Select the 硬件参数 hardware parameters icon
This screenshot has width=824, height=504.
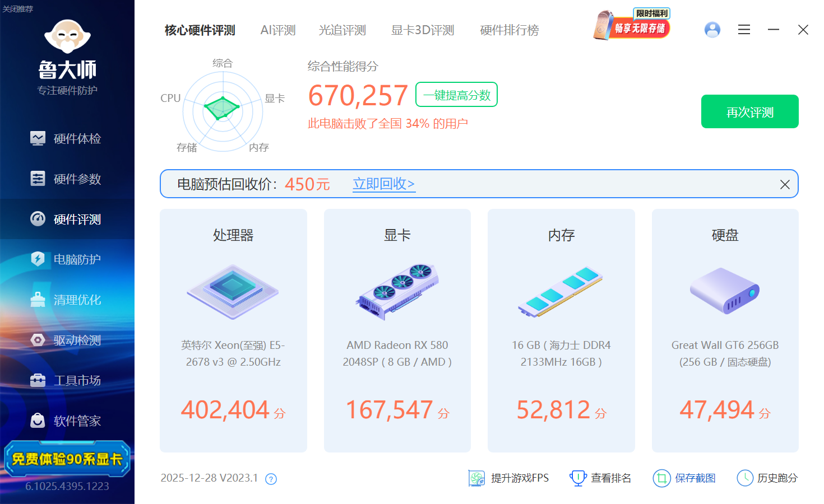38,179
